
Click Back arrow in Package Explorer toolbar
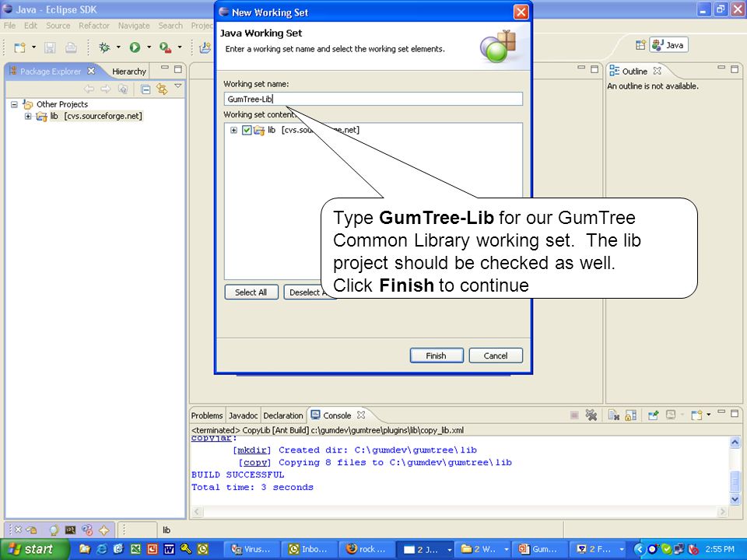pos(89,89)
